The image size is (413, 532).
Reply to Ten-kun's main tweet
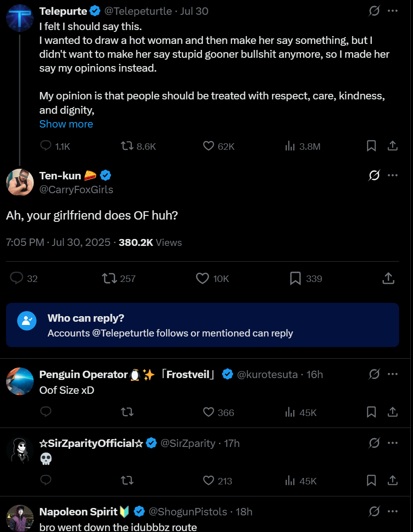pos(17,278)
